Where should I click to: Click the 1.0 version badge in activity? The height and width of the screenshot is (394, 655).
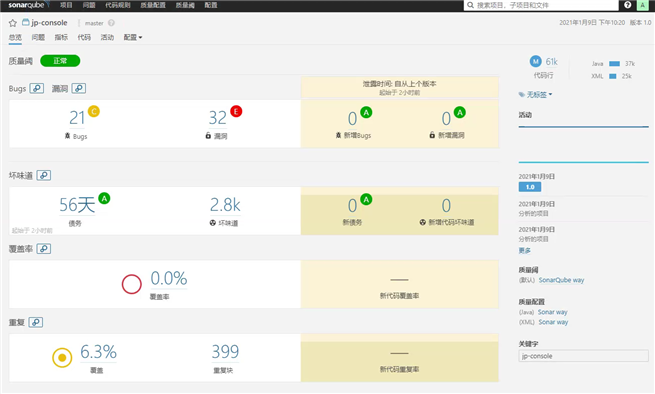point(530,187)
